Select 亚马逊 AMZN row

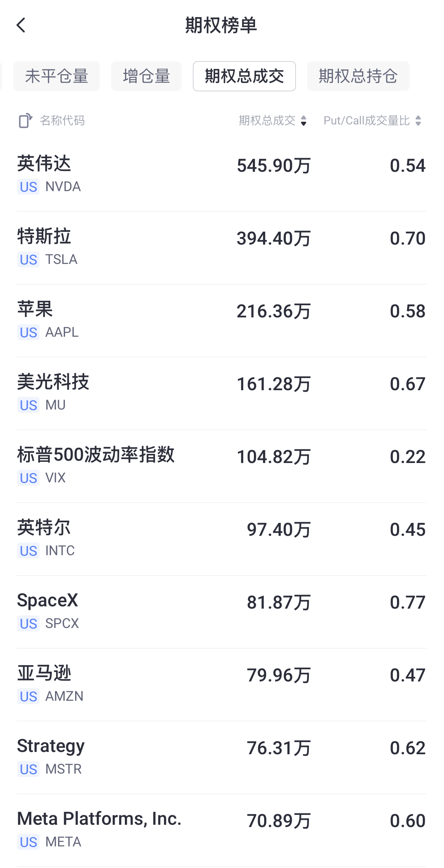(x=222, y=684)
